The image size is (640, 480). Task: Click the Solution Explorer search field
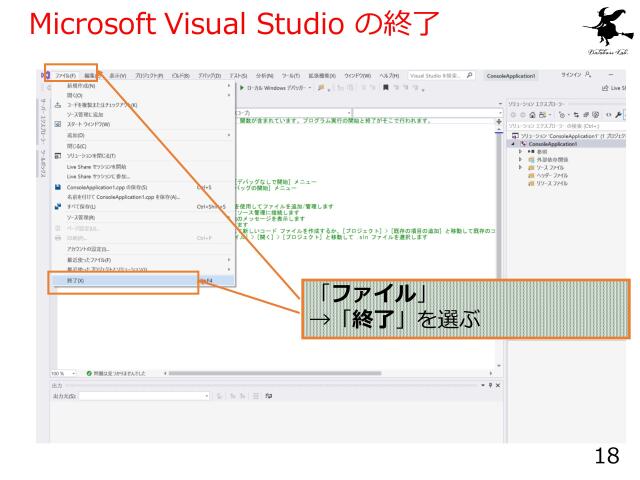(567, 126)
